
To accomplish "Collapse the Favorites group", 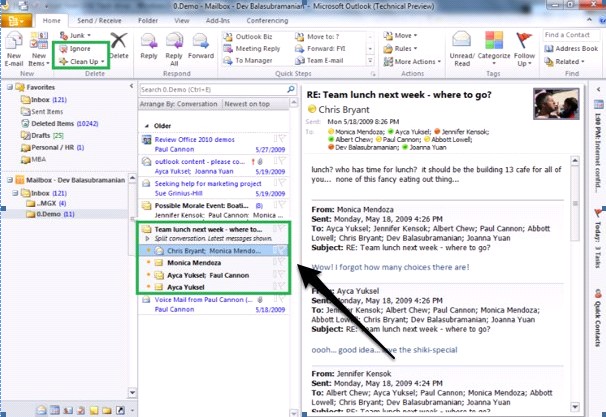I will click(10, 87).
